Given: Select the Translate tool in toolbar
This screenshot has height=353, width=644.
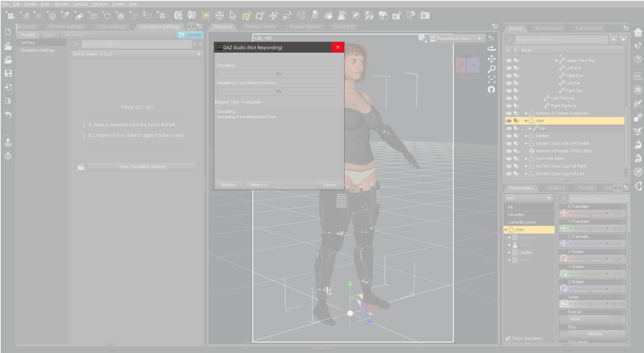Looking at the screenshot, I should coord(274,16).
